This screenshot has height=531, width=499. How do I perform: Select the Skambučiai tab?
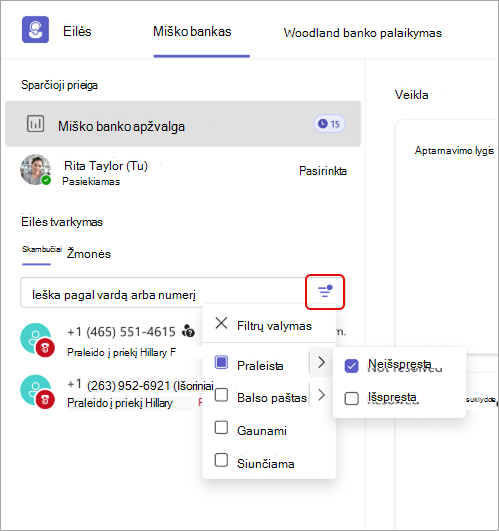(x=42, y=250)
